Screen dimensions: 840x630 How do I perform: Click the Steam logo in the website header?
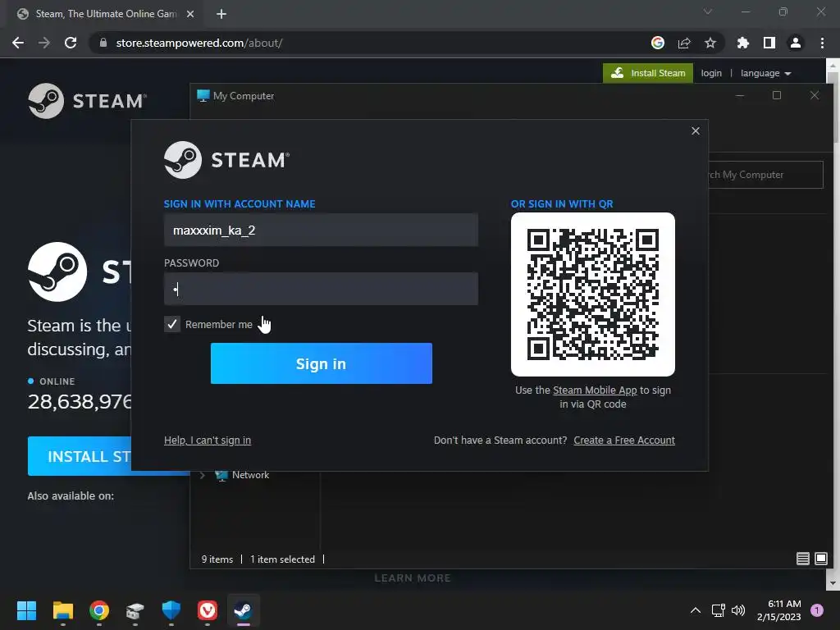tap(87, 101)
